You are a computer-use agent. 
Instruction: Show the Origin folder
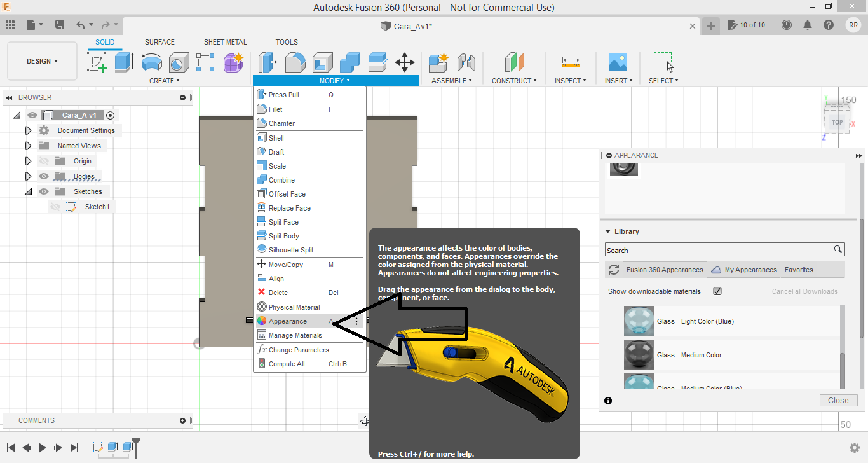(x=44, y=161)
